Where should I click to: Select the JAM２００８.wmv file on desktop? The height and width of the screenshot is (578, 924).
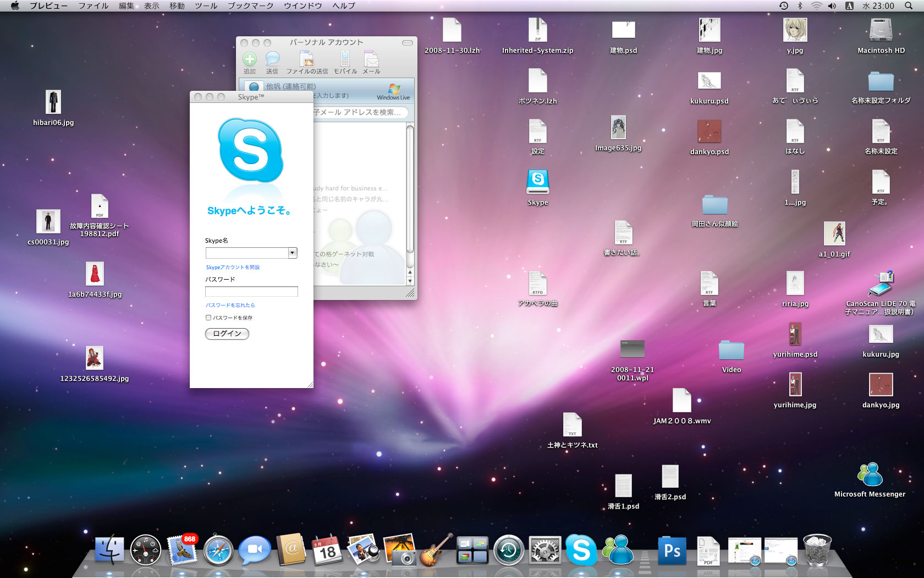pyautogui.click(x=682, y=400)
